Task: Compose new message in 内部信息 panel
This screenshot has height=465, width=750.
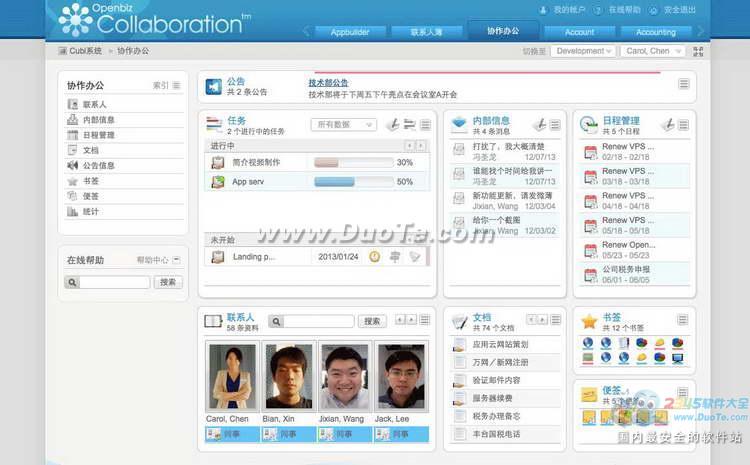Action: (540, 124)
